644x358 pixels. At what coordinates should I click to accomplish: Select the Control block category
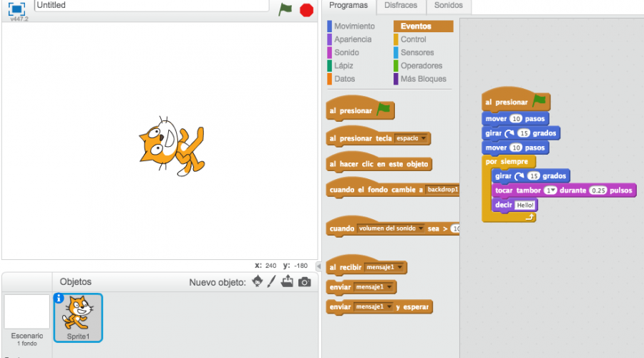pos(413,39)
